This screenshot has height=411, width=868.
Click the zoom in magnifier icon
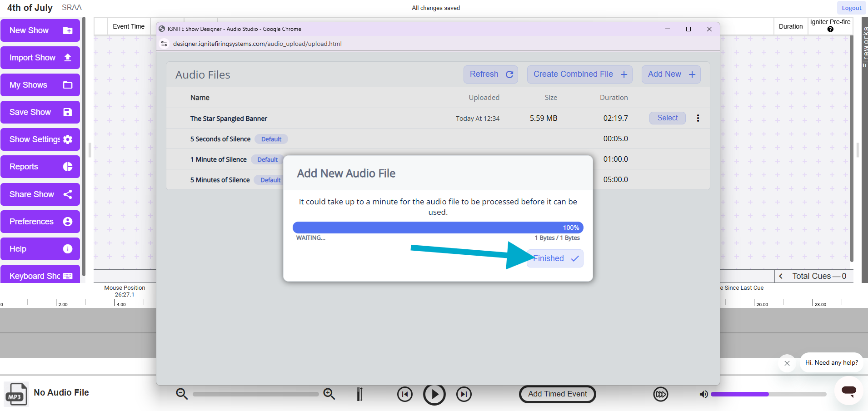[329, 394]
